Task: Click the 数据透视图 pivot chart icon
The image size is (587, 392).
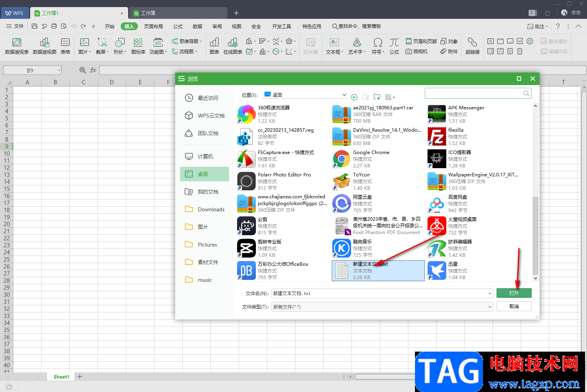Action: point(44,46)
